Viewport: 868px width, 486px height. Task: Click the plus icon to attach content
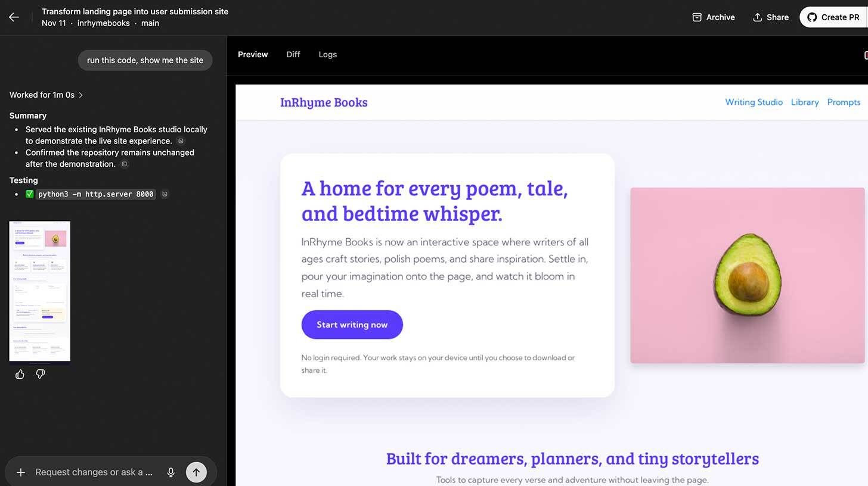click(21, 472)
